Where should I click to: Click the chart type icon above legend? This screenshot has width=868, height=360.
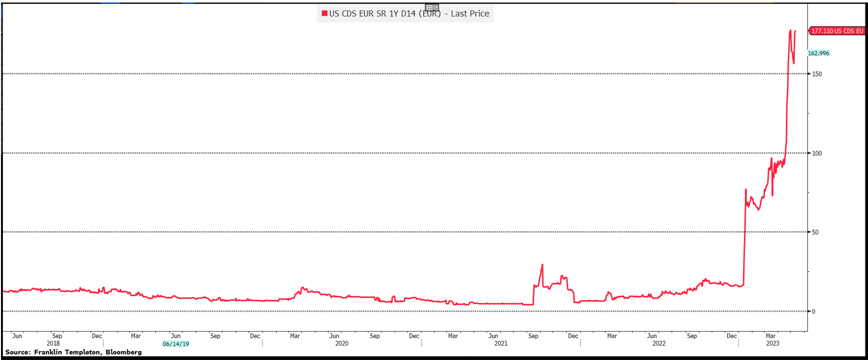point(430,7)
